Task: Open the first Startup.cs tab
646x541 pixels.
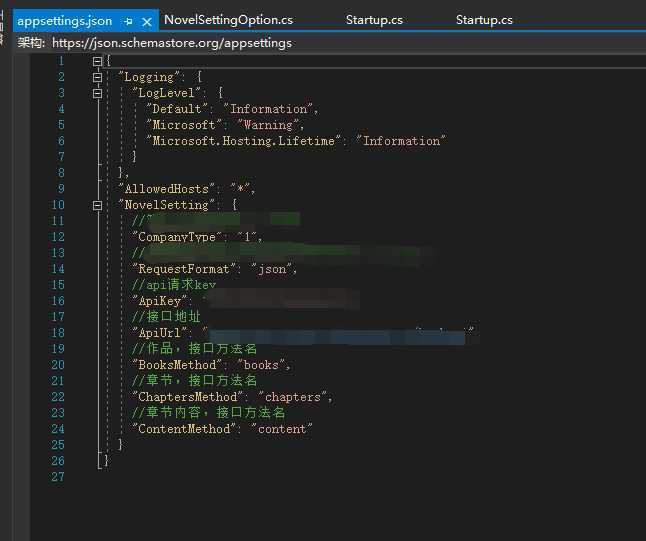Action: click(x=374, y=20)
